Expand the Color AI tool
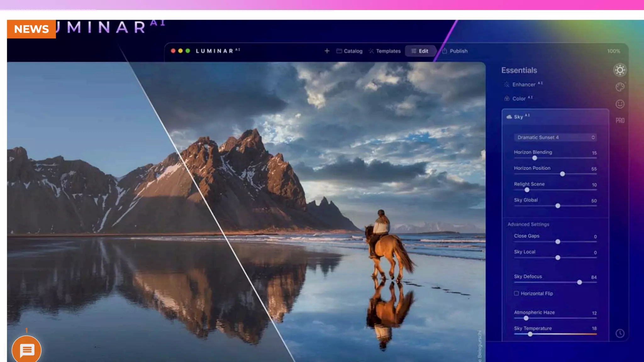644x362 pixels. pyautogui.click(x=519, y=99)
